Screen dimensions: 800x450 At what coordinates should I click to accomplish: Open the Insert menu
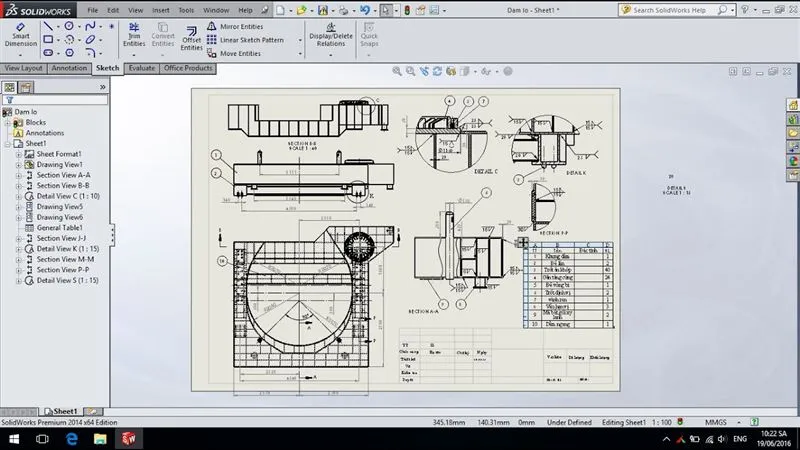[158, 9]
